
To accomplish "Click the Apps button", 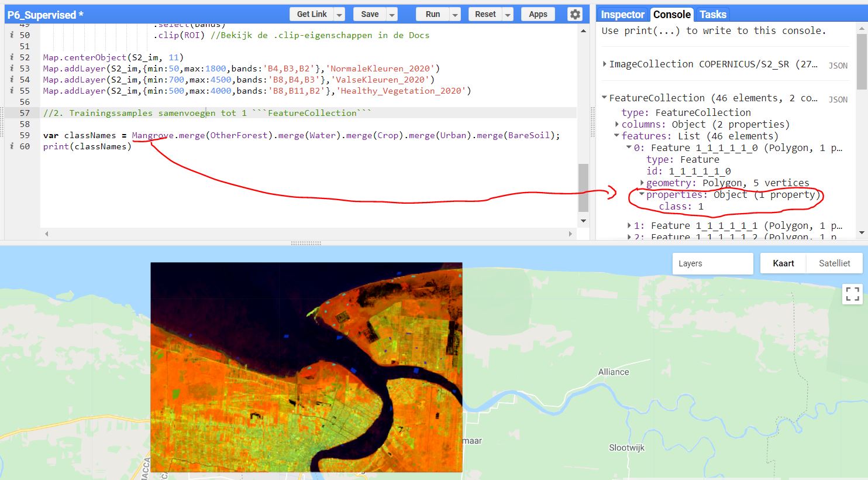I will tap(538, 15).
